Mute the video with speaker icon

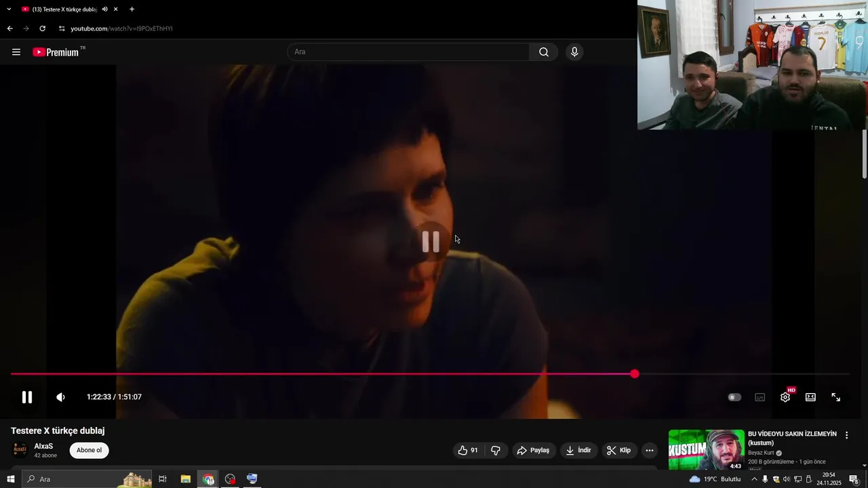[60, 397]
